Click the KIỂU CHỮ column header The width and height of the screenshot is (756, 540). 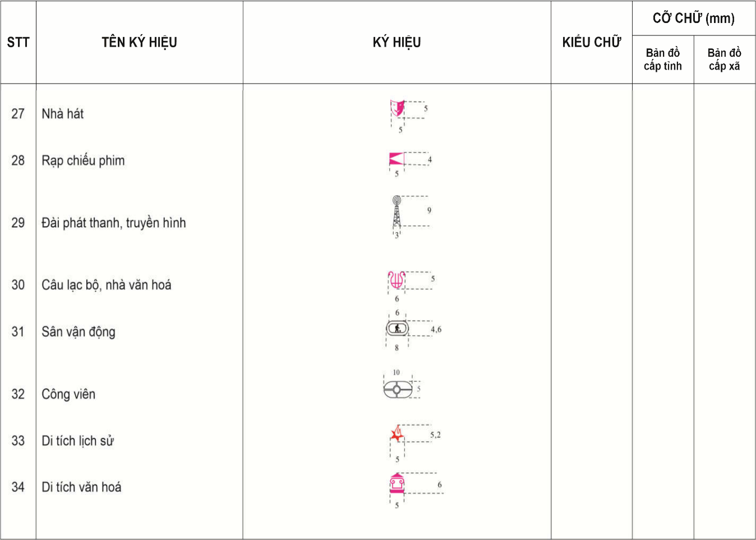(592, 42)
